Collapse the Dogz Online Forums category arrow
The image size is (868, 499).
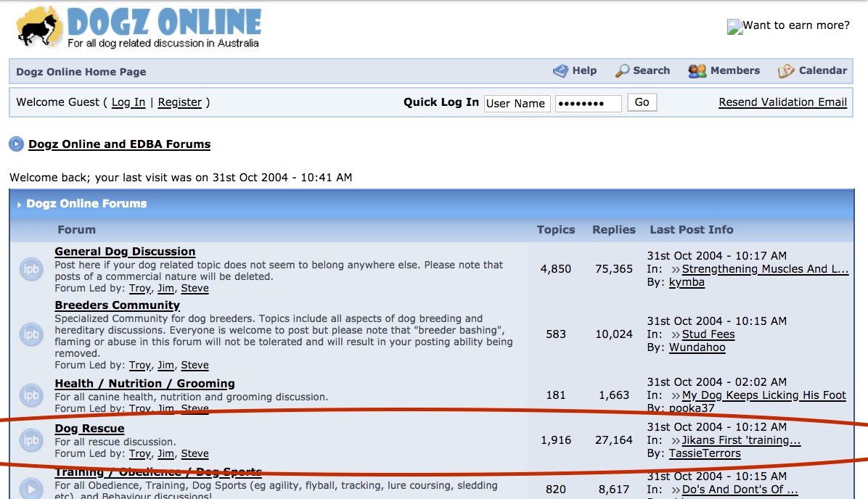point(19,205)
